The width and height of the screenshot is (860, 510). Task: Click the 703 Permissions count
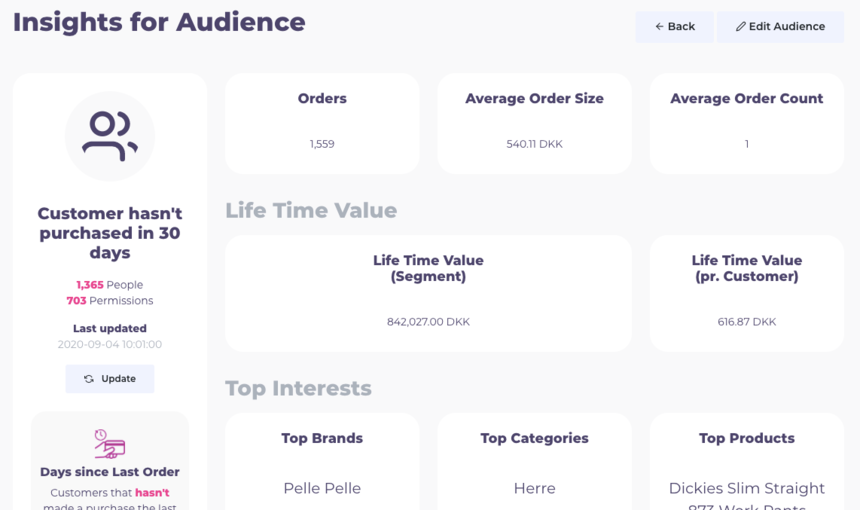(110, 301)
